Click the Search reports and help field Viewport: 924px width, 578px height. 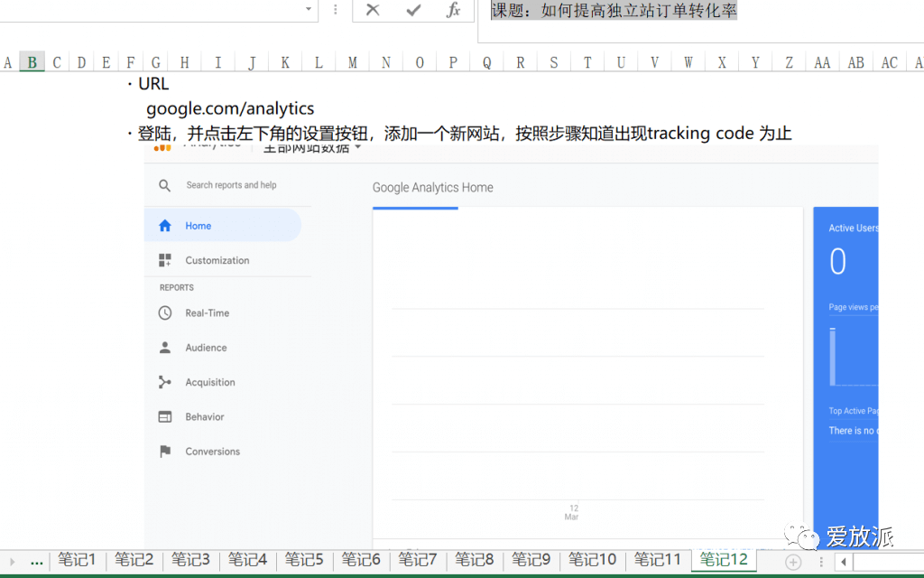click(231, 185)
